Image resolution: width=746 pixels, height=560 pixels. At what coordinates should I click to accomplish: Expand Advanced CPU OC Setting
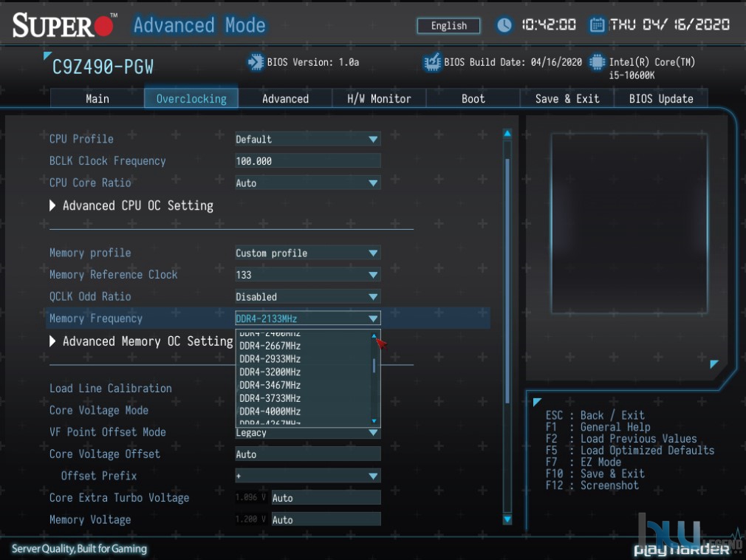(x=131, y=205)
